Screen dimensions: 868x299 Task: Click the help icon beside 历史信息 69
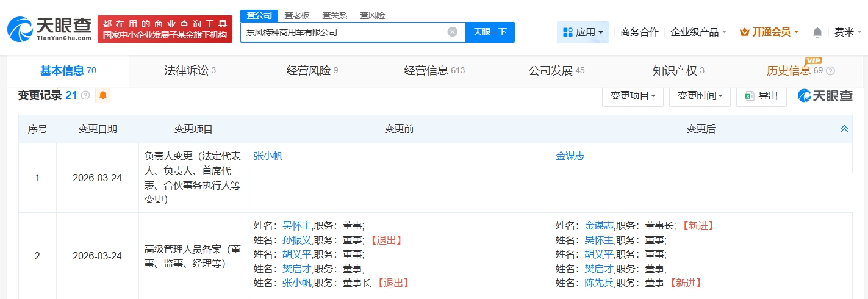(830, 71)
